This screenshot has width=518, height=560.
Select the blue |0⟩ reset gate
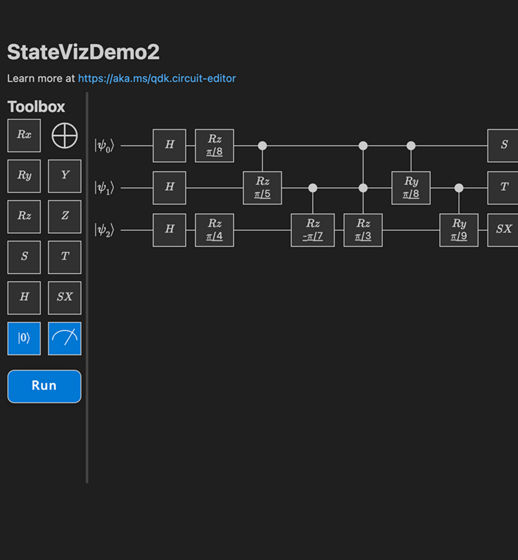tap(24, 338)
